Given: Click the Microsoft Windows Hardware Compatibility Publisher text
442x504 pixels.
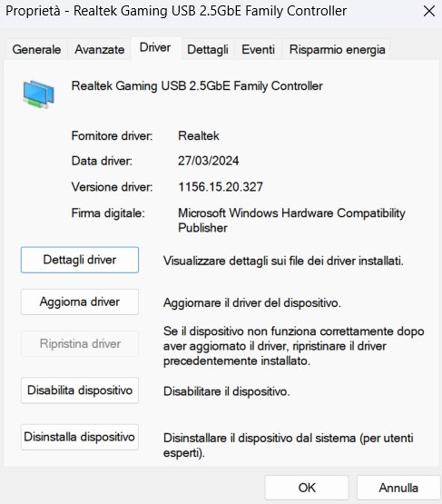Looking at the screenshot, I should point(291,220).
